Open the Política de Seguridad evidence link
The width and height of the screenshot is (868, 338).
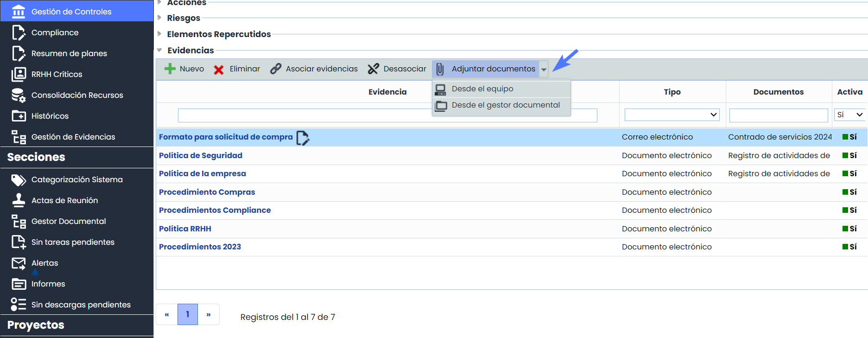(200, 155)
